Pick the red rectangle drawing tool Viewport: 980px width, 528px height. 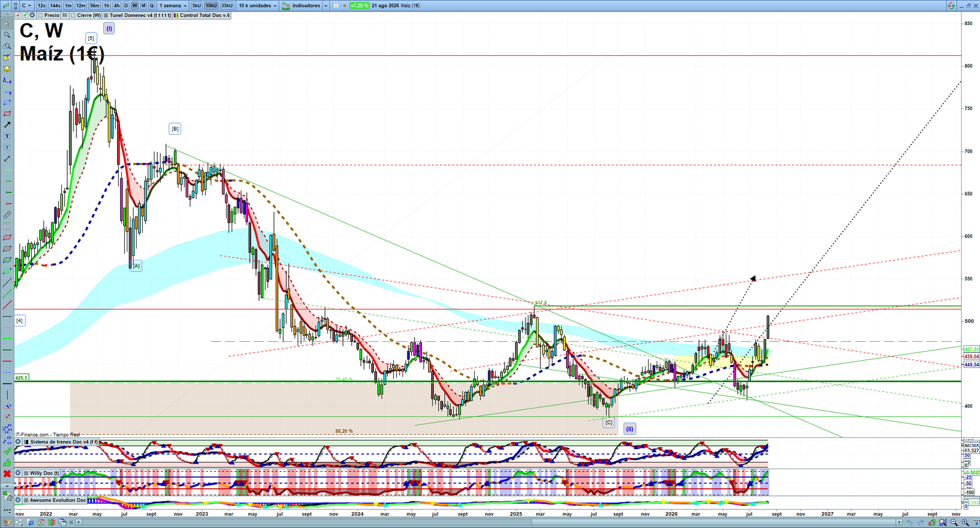7,113
